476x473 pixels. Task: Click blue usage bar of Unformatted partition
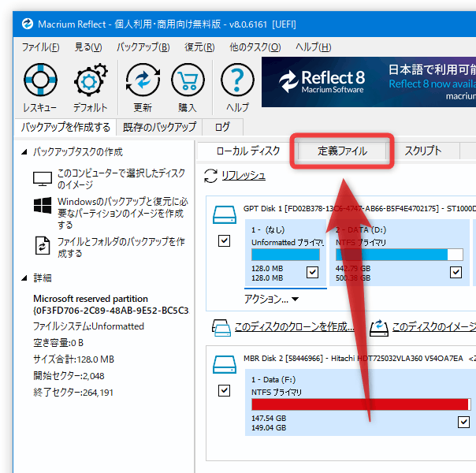(285, 255)
